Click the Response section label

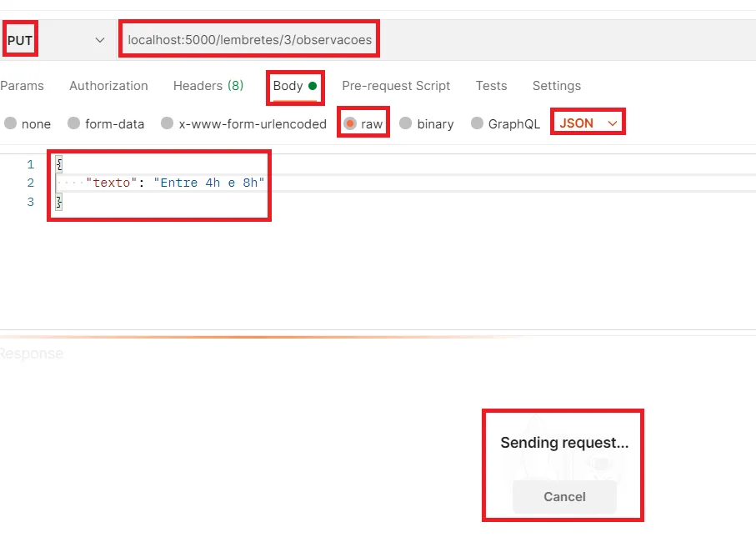coord(32,354)
